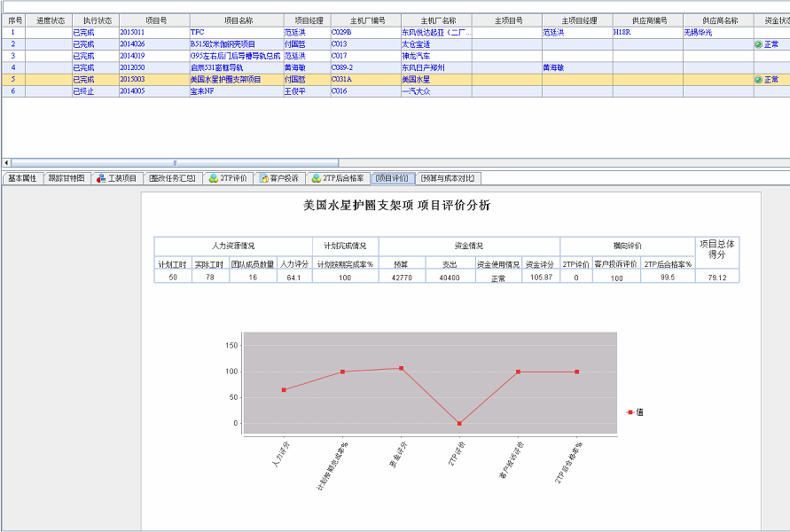Click the horizontal scrollbar thumb

coord(175,162)
